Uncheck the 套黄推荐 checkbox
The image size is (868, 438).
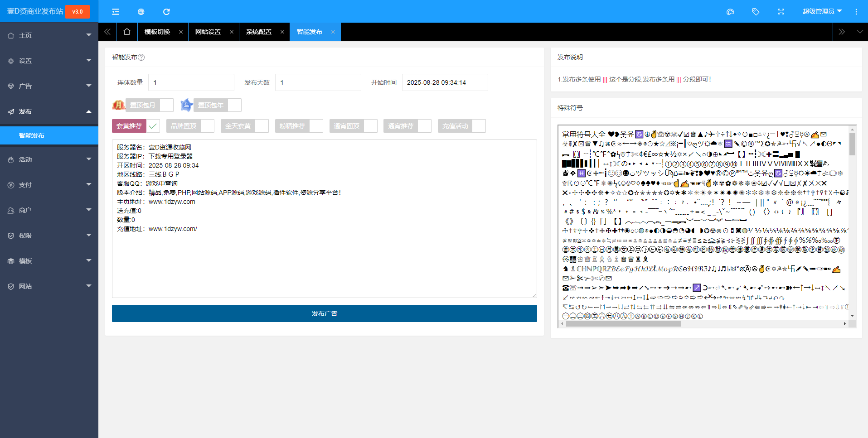click(x=153, y=125)
